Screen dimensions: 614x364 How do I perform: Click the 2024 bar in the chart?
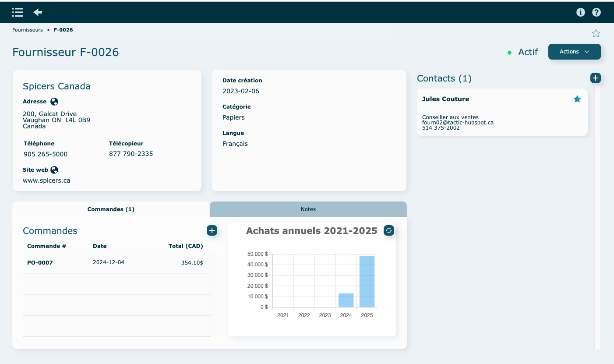(x=346, y=300)
